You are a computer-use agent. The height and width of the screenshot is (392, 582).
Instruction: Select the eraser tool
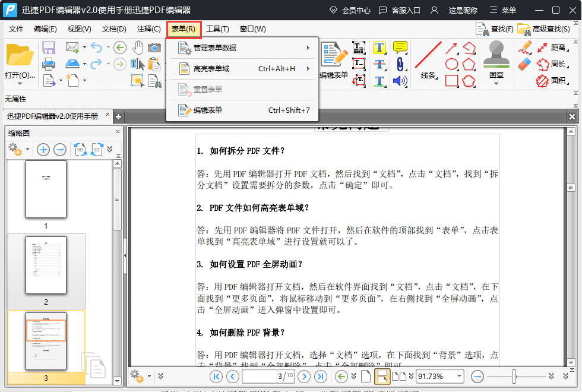click(524, 64)
